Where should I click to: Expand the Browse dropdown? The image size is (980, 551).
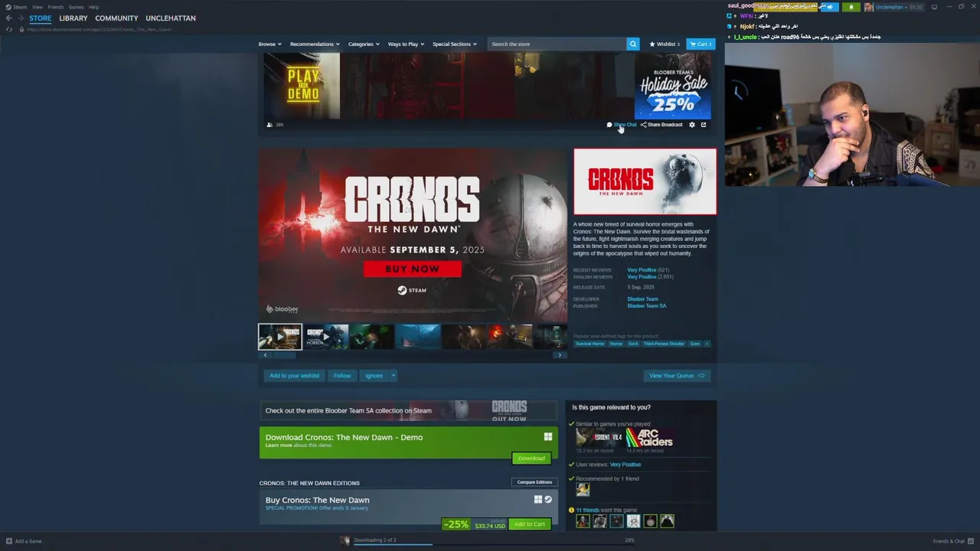coord(269,44)
